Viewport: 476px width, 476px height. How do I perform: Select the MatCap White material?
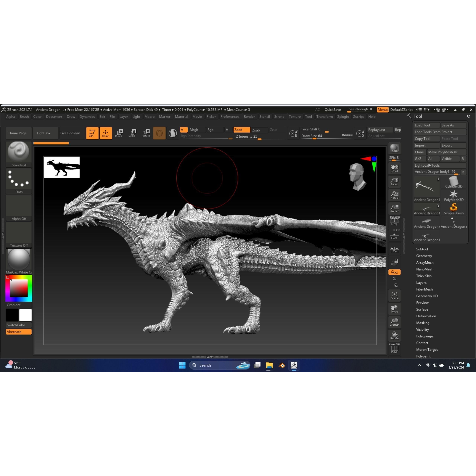pyautogui.click(x=18, y=259)
